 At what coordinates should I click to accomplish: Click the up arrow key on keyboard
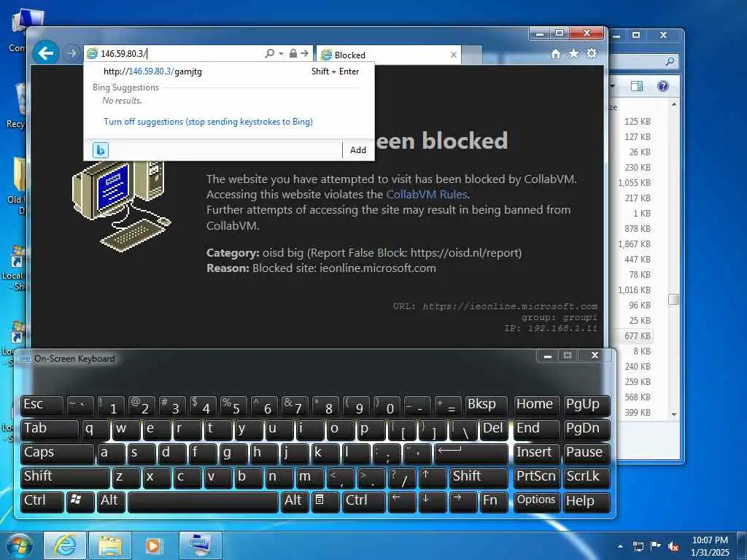(x=433, y=477)
